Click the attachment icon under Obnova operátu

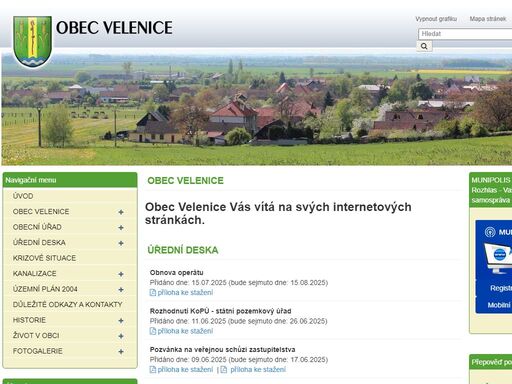coord(153,293)
